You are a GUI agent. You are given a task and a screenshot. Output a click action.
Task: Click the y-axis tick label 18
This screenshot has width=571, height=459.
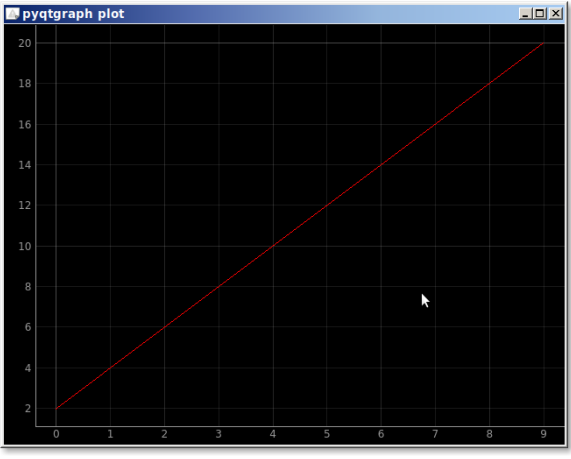(x=25, y=84)
